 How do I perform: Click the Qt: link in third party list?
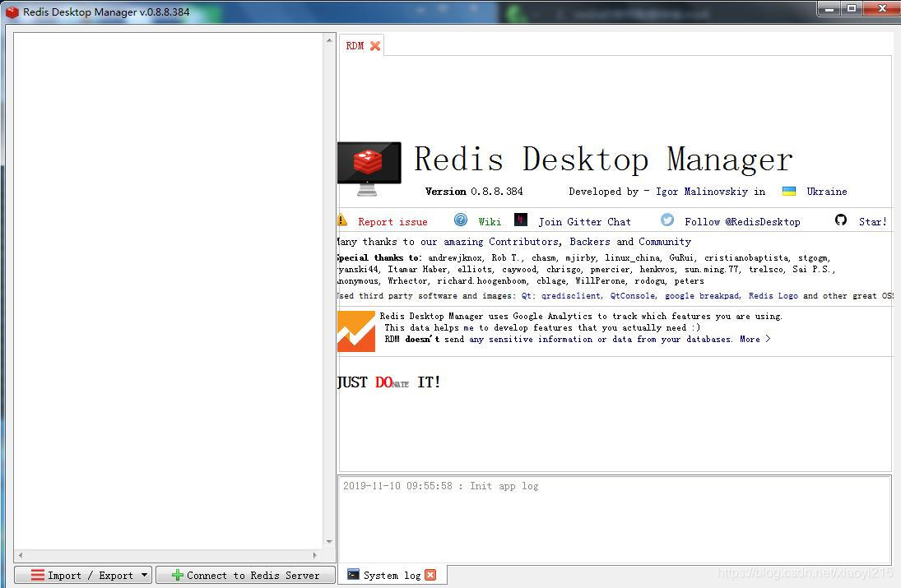[528, 296]
